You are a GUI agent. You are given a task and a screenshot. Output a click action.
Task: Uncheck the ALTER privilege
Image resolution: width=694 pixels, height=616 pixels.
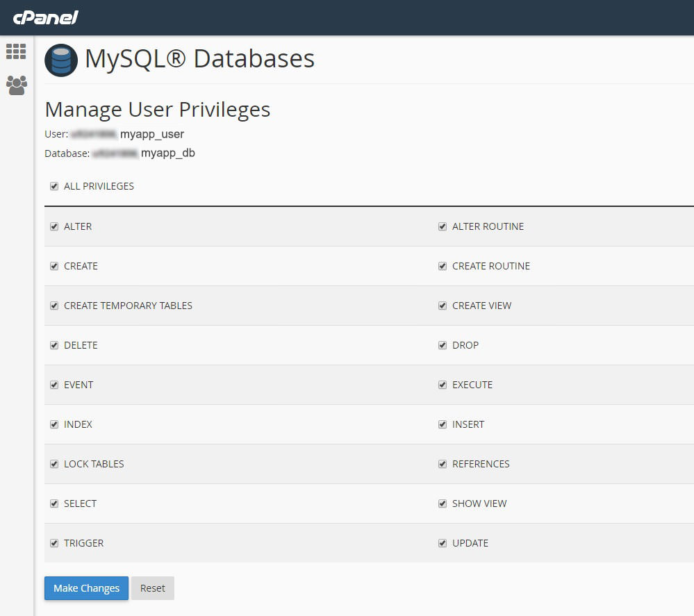(x=54, y=226)
